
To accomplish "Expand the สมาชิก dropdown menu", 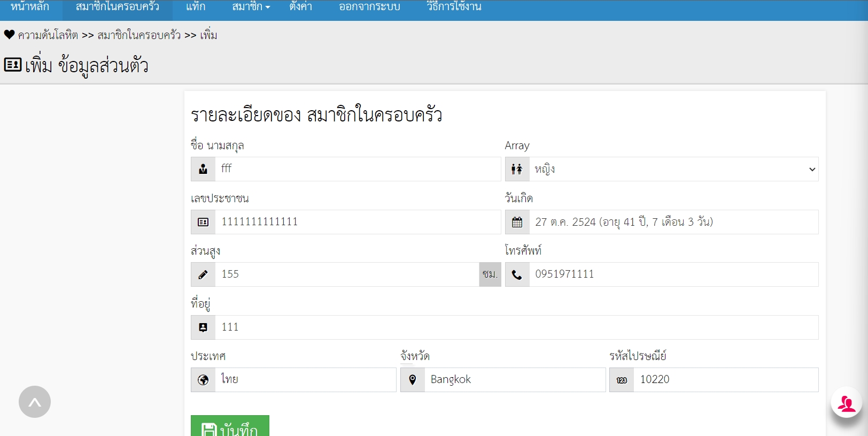I will pos(251,6).
